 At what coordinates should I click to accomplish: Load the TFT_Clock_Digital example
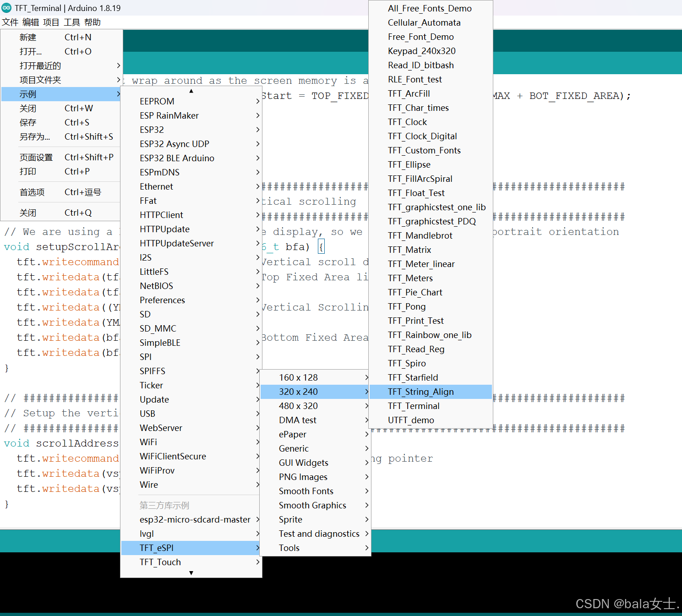[x=431, y=136]
